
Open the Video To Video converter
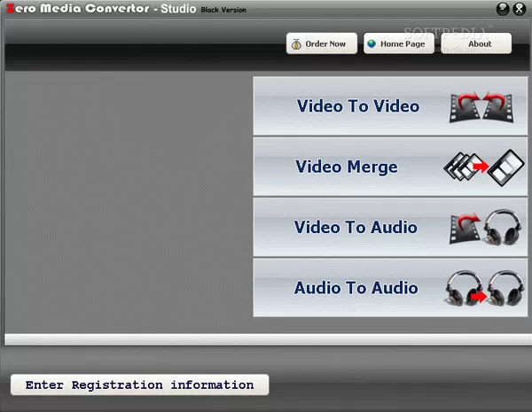click(390, 106)
